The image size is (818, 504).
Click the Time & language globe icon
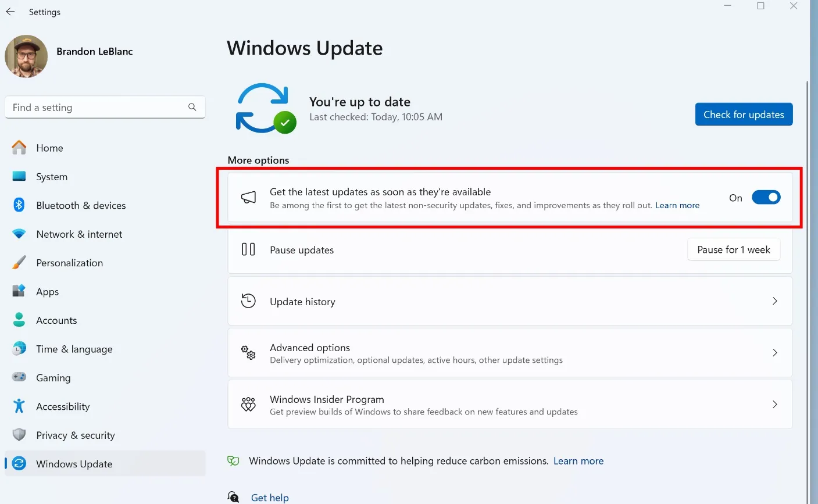(19, 348)
